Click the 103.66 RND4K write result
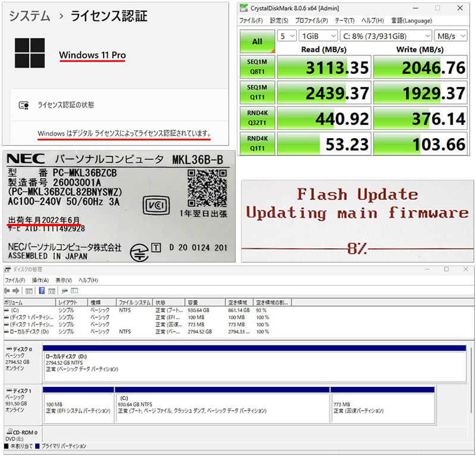Viewport: 476px width, 456px height. pos(420,143)
